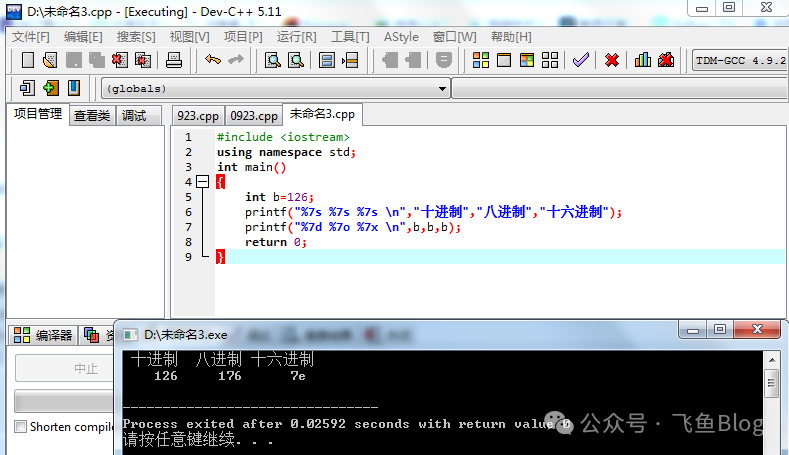Click the #include <iostream> code line
The image size is (789, 455).
pos(283,137)
